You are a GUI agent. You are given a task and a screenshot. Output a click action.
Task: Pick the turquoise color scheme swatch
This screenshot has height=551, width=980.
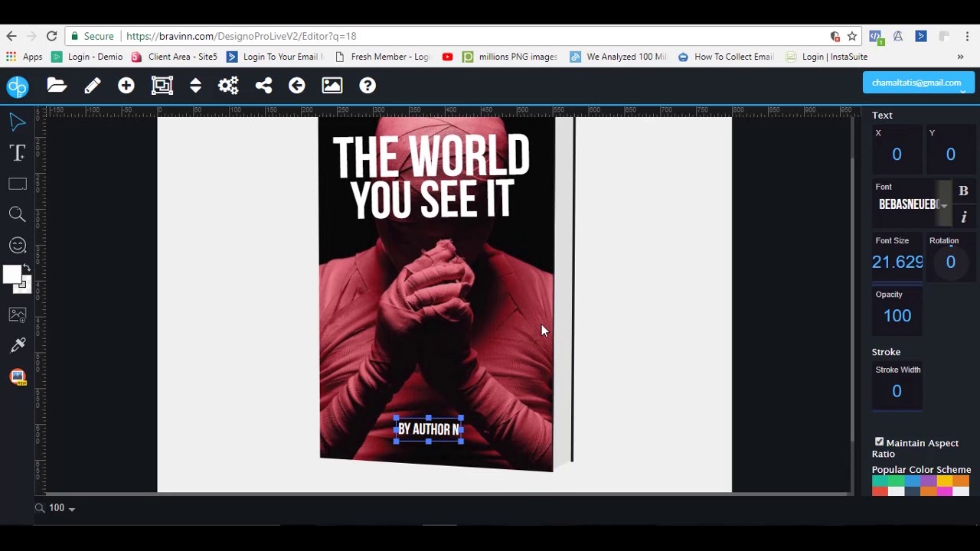[880, 481]
